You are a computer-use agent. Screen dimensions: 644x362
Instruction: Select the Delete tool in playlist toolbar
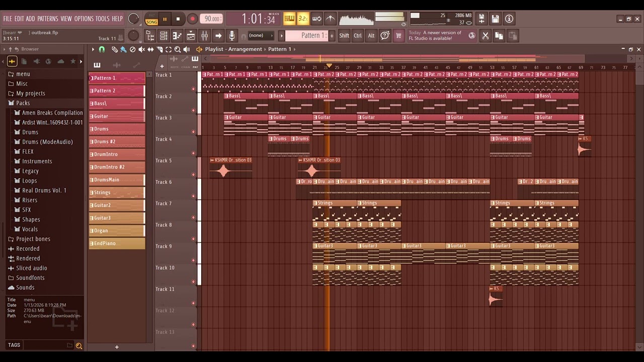point(132,49)
